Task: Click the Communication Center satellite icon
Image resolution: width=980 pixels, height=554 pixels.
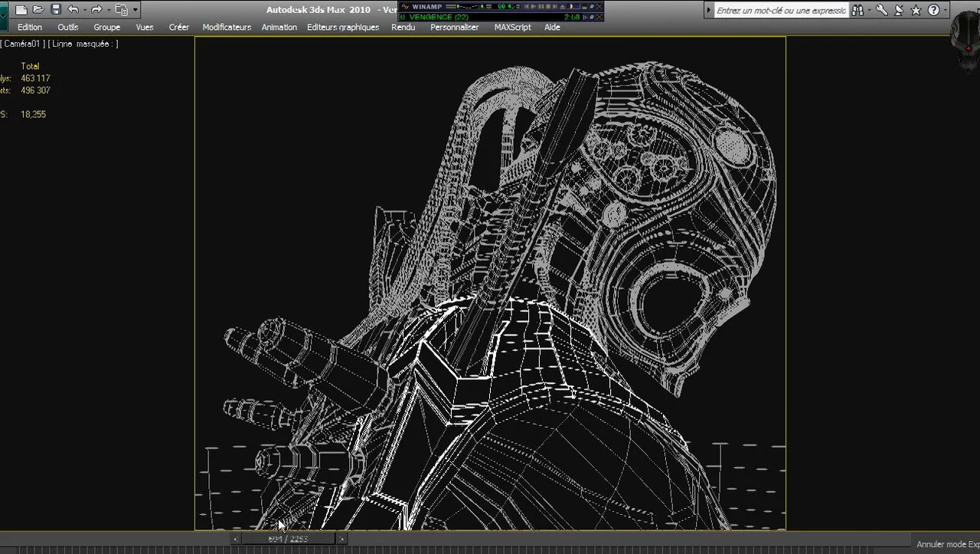Action: (899, 10)
